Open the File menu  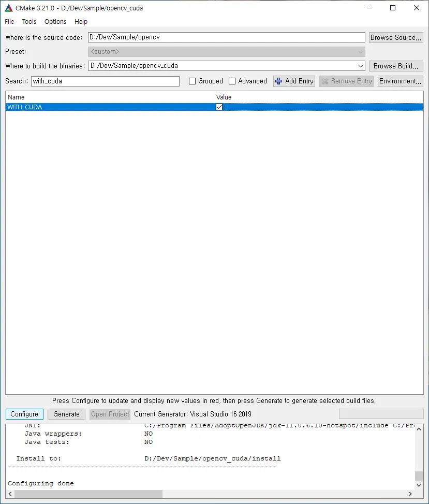tap(9, 22)
